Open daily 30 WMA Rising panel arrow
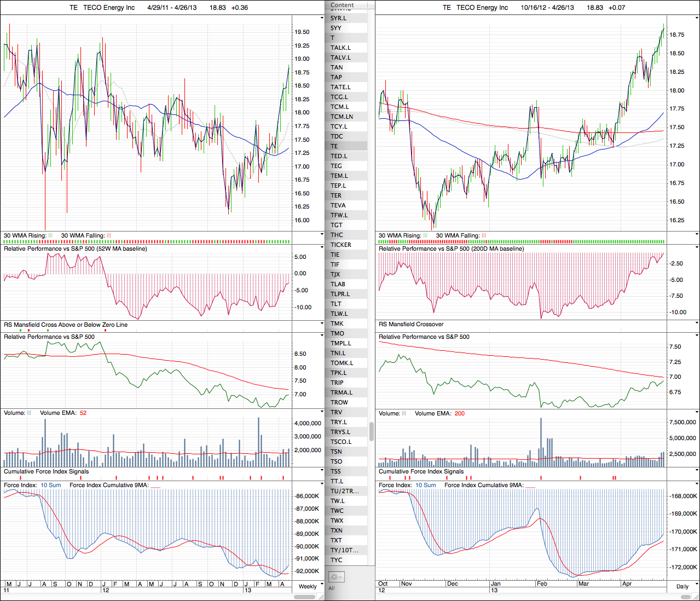The image size is (700, 601). 697,234
